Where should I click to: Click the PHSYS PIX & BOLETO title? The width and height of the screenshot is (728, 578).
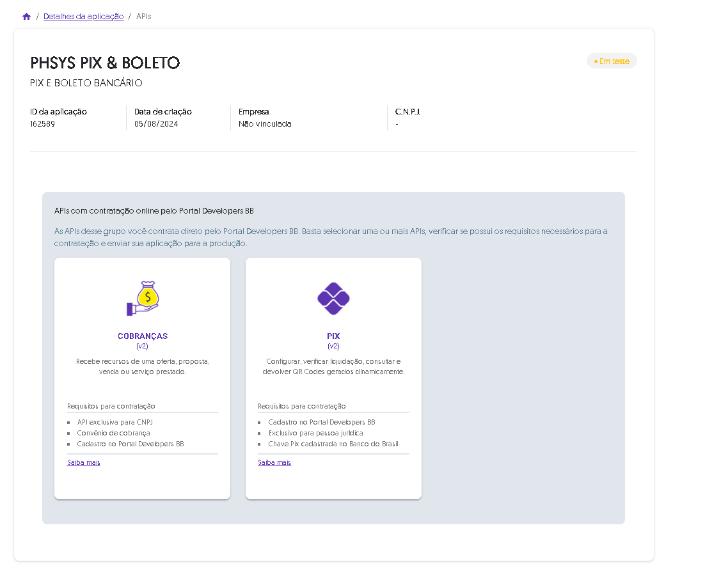(x=105, y=63)
